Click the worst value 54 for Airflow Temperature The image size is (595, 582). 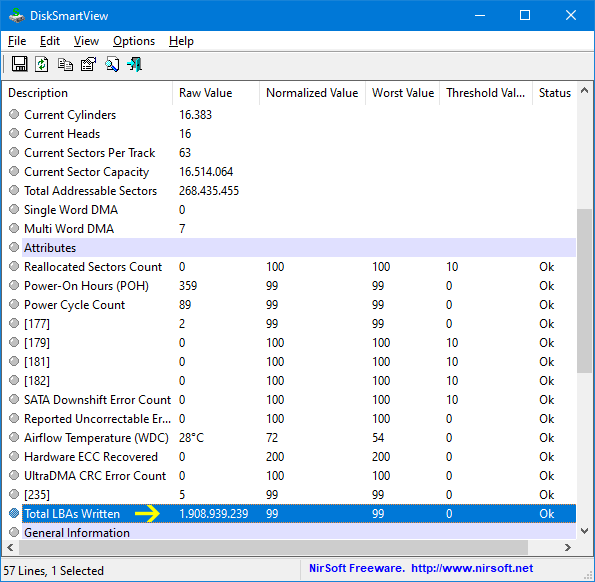pyautogui.click(x=378, y=437)
